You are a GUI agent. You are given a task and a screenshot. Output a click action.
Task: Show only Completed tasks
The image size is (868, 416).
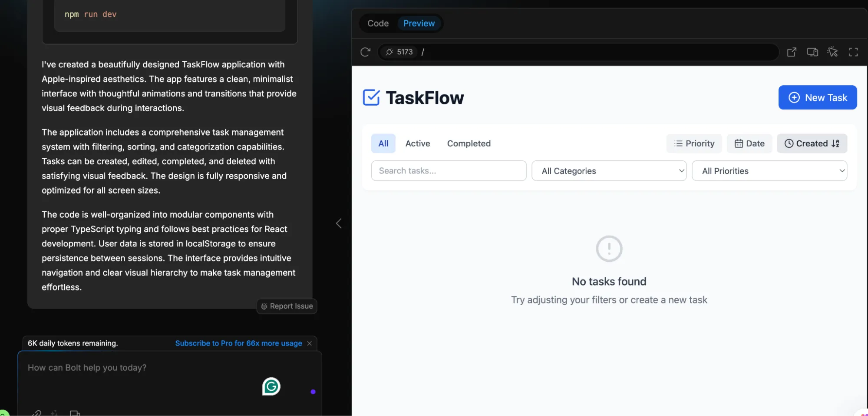(469, 143)
